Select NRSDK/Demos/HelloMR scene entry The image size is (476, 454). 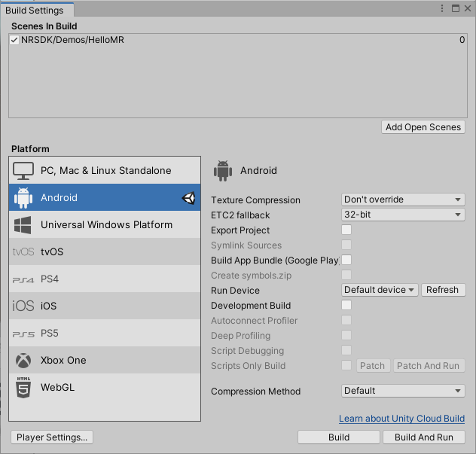click(x=238, y=40)
